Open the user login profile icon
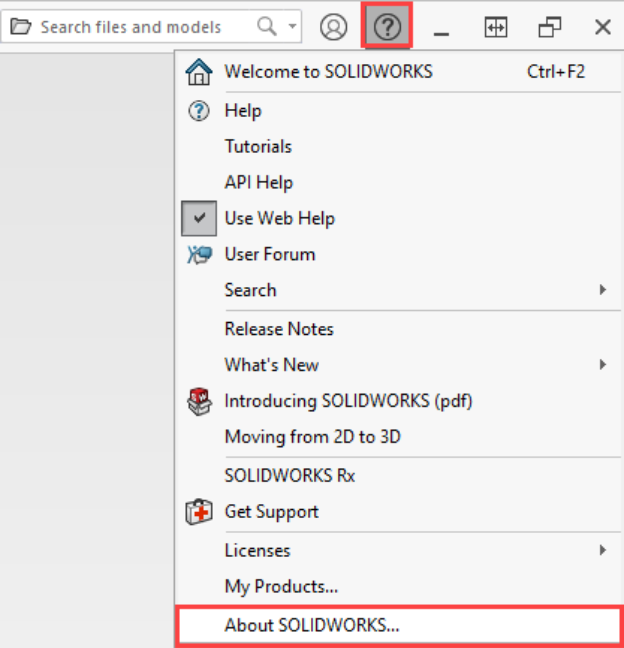 (x=333, y=27)
